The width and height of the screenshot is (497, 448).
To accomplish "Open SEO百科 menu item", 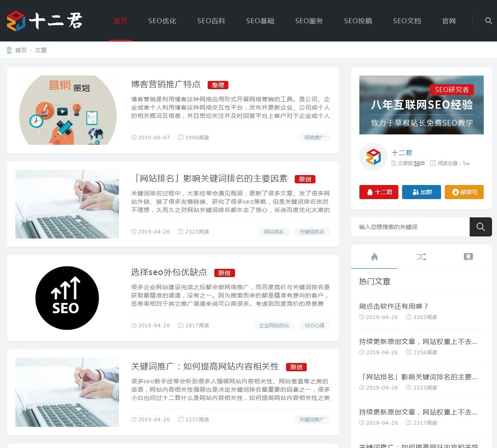I will [211, 21].
